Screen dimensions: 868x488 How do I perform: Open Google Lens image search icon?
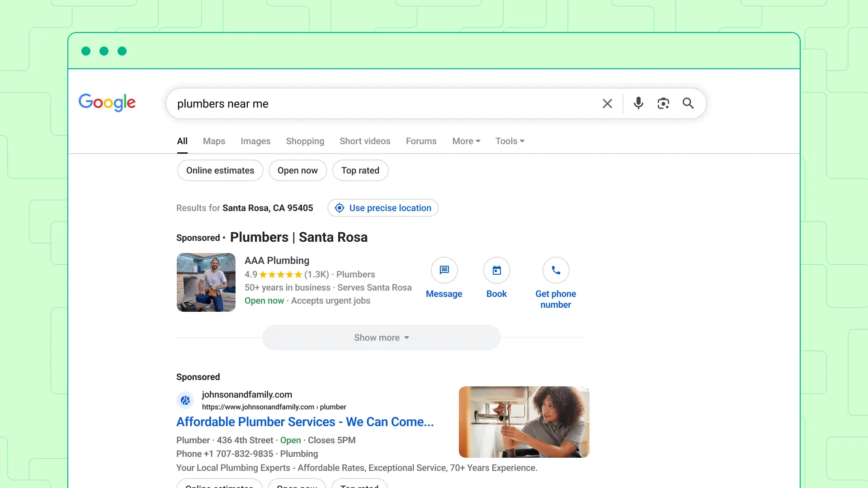click(663, 103)
